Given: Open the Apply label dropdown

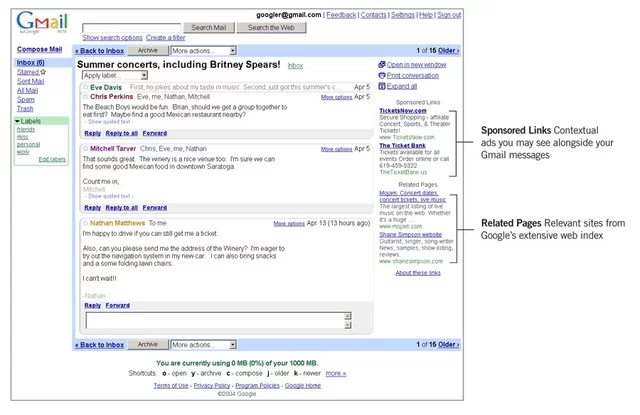Looking at the screenshot, I should [115, 75].
